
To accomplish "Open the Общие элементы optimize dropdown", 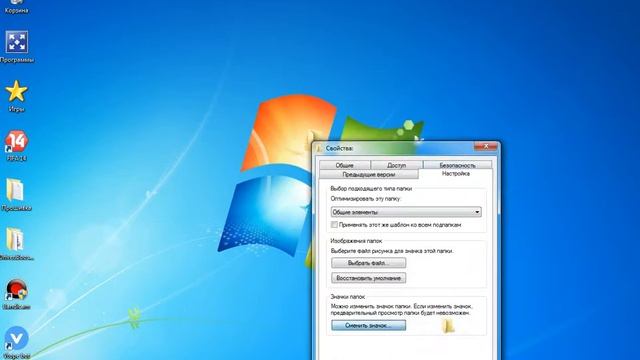I will point(406,212).
